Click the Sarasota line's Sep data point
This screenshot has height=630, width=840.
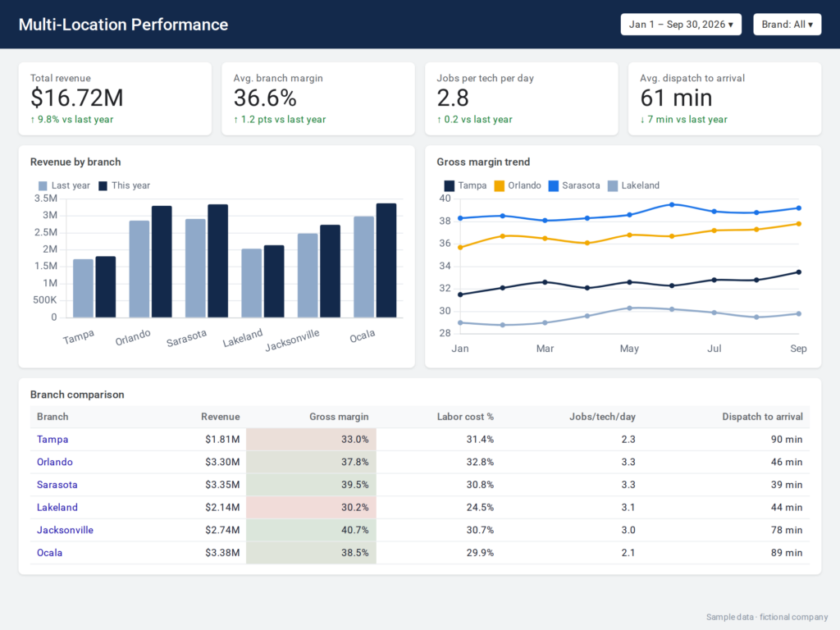[799, 208]
